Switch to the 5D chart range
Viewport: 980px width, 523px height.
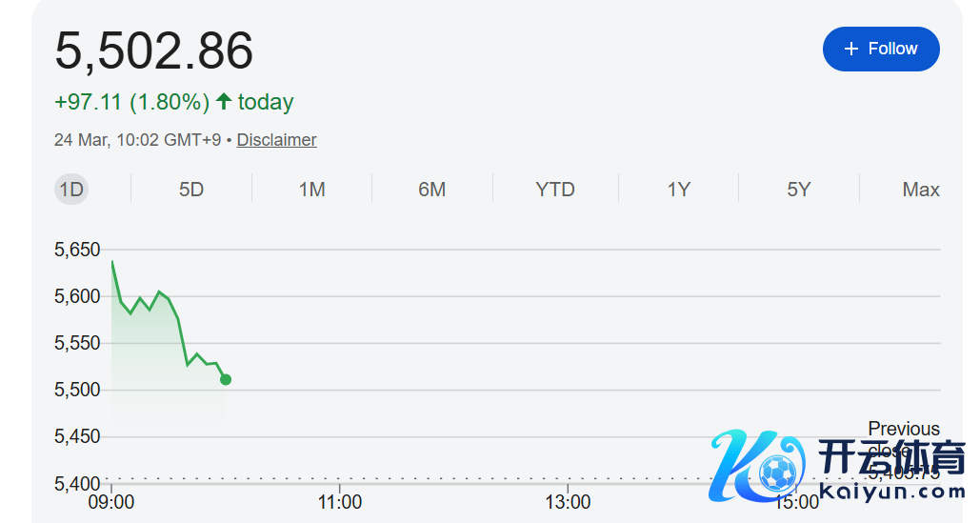point(191,190)
